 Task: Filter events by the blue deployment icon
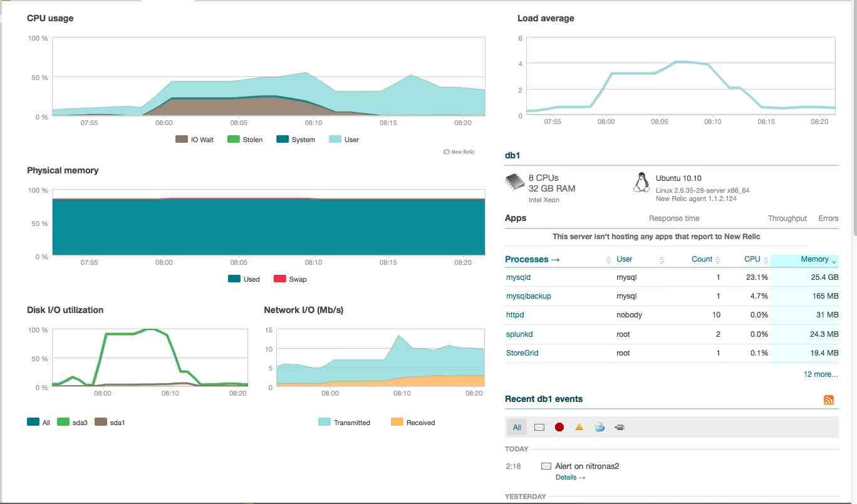[x=600, y=428]
